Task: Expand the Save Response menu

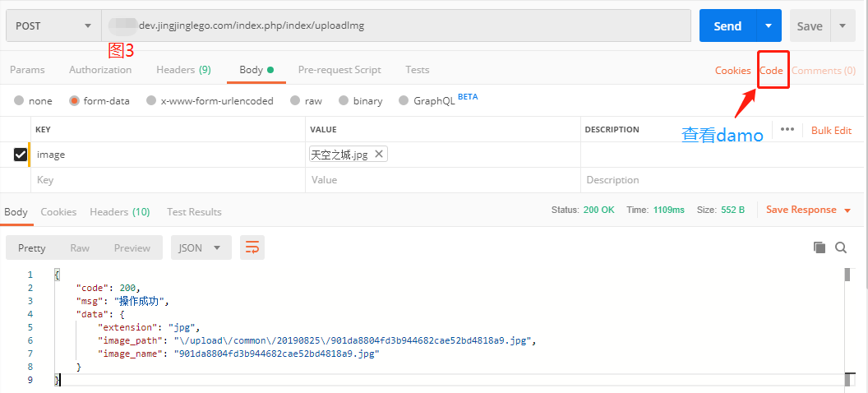Action: pos(808,210)
